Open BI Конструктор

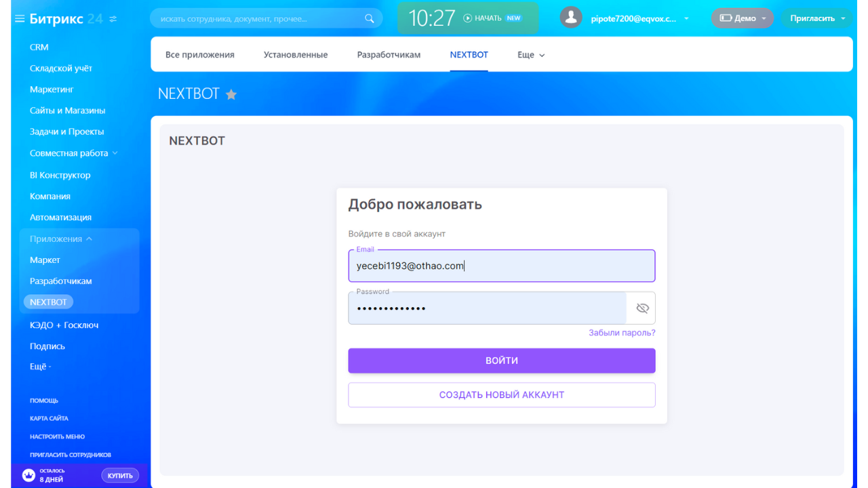pos(60,175)
